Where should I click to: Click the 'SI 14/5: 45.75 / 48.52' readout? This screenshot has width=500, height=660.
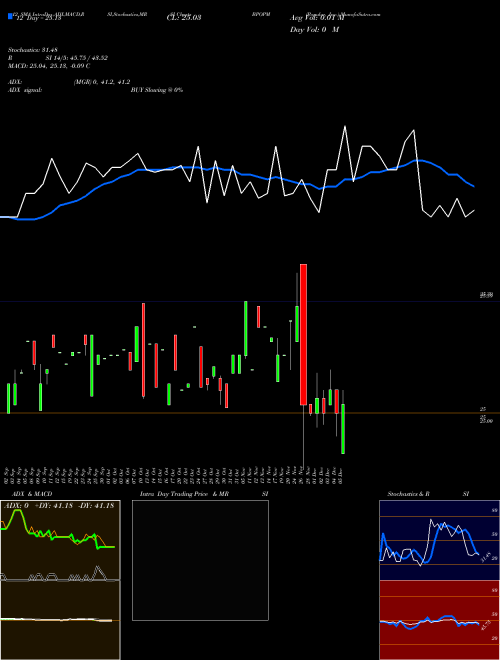(77, 58)
